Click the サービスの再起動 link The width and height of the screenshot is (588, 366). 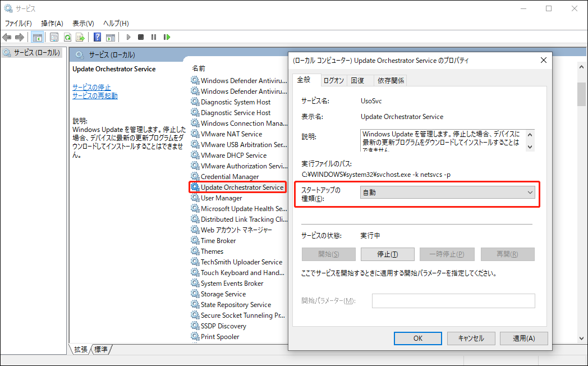95,95
